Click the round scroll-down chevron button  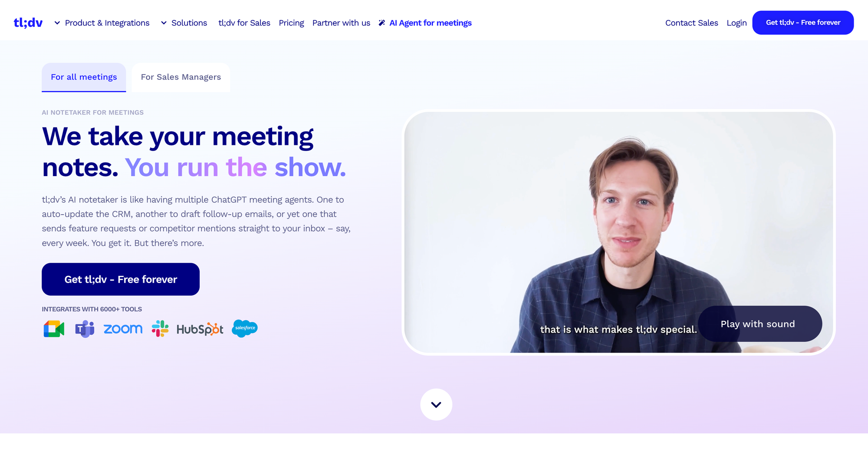point(436,404)
